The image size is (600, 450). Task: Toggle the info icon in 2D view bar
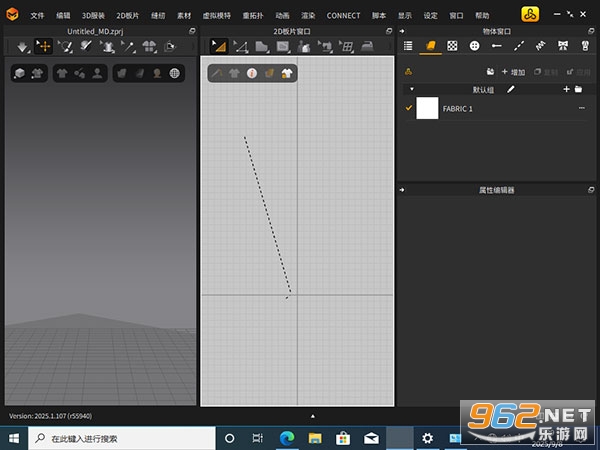pos(252,73)
